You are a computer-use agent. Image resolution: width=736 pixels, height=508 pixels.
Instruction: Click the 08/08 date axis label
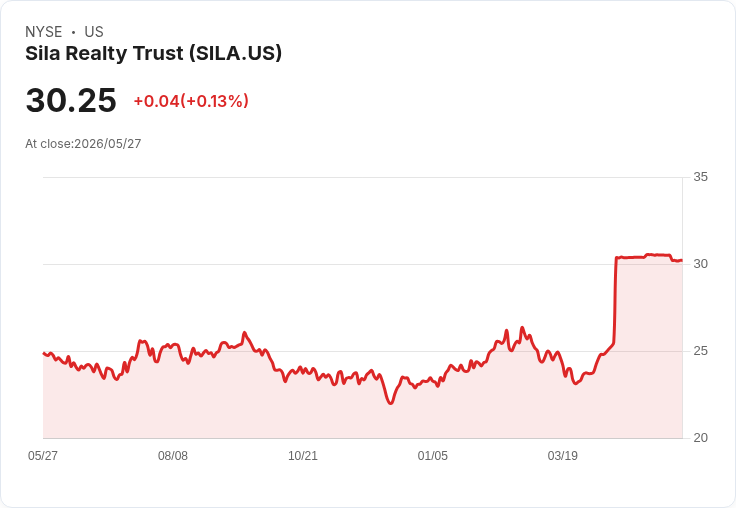tap(173, 455)
